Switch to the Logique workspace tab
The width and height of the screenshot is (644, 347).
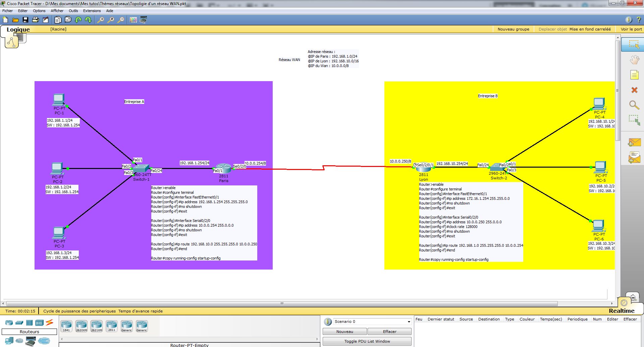pyautogui.click(x=18, y=30)
